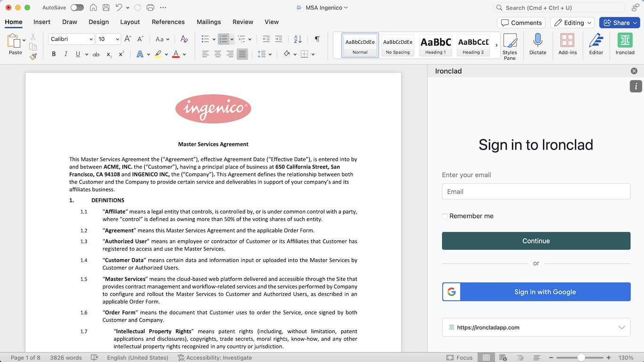644x362 pixels.
Task: Toggle show paragraph marks pilcrow
Action: point(317,39)
